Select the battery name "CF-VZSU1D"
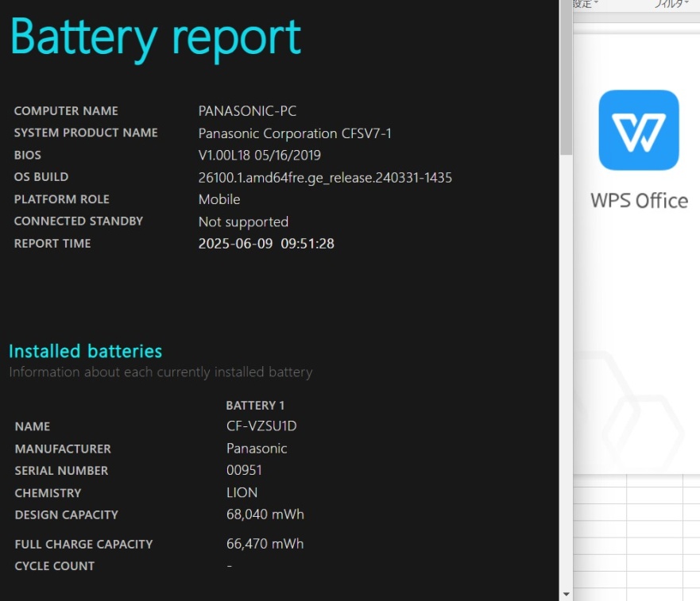Image resolution: width=700 pixels, height=601 pixels. coord(261,426)
